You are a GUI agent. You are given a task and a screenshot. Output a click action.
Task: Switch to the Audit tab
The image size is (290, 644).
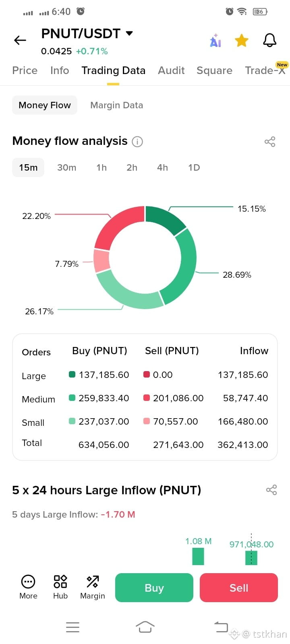[171, 70]
